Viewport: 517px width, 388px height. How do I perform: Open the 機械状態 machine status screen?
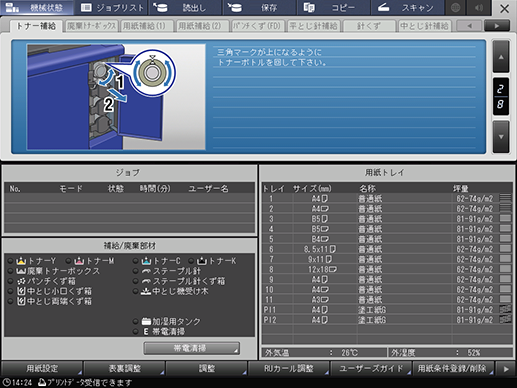click(37, 8)
